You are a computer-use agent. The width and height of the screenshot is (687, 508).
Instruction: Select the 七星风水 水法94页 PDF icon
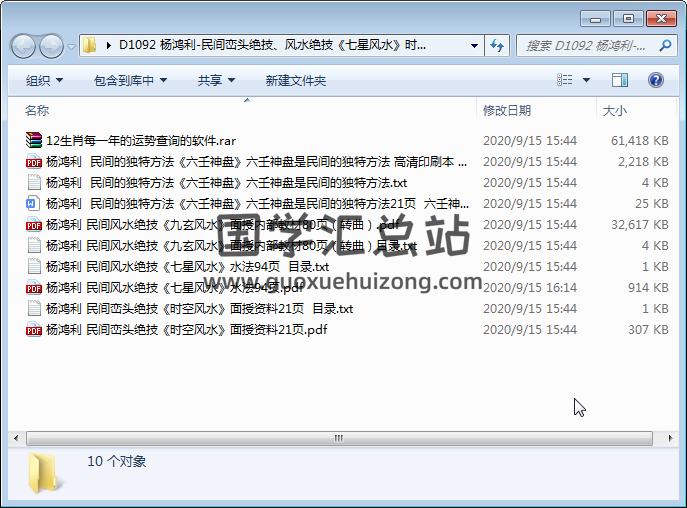34,288
